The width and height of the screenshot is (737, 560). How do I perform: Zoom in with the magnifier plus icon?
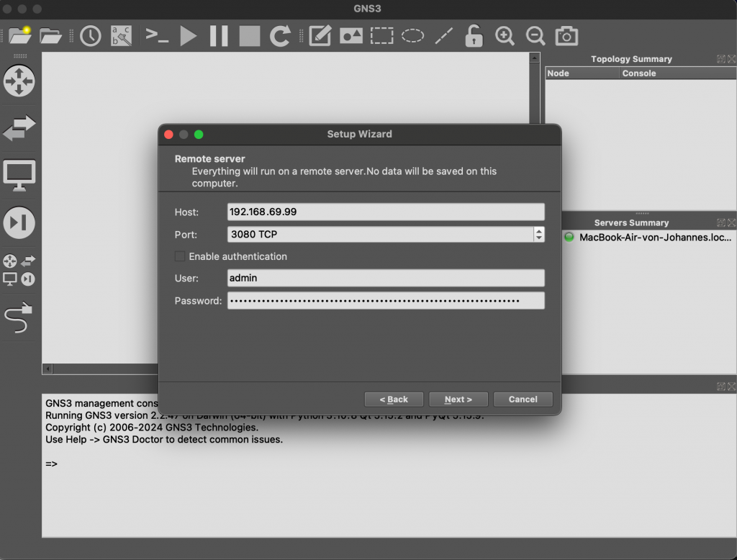click(x=505, y=36)
